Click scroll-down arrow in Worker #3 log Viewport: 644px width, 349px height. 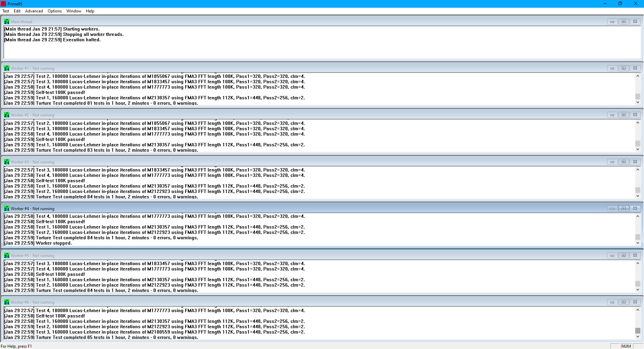click(638, 196)
